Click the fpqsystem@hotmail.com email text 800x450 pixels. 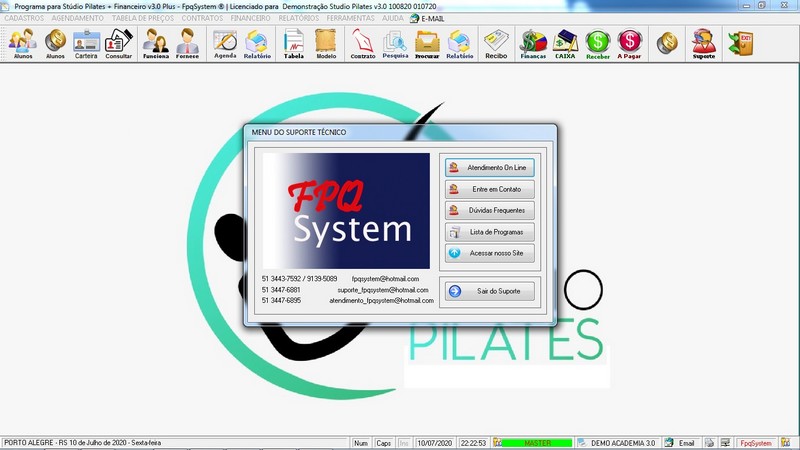pos(385,279)
